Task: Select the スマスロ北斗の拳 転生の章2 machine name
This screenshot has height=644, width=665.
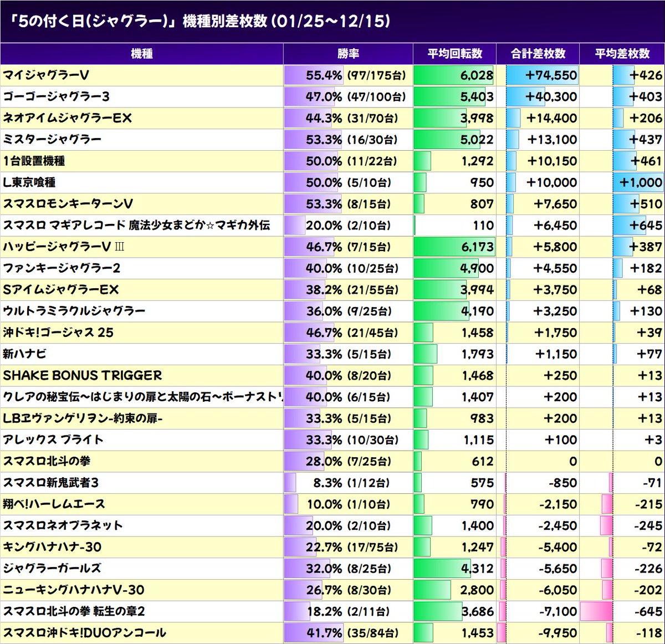Action: click(x=74, y=611)
